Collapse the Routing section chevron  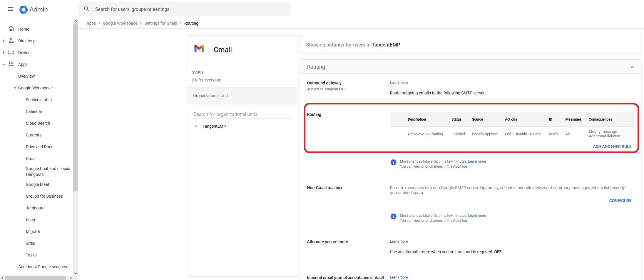pyautogui.click(x=632, y=67)
